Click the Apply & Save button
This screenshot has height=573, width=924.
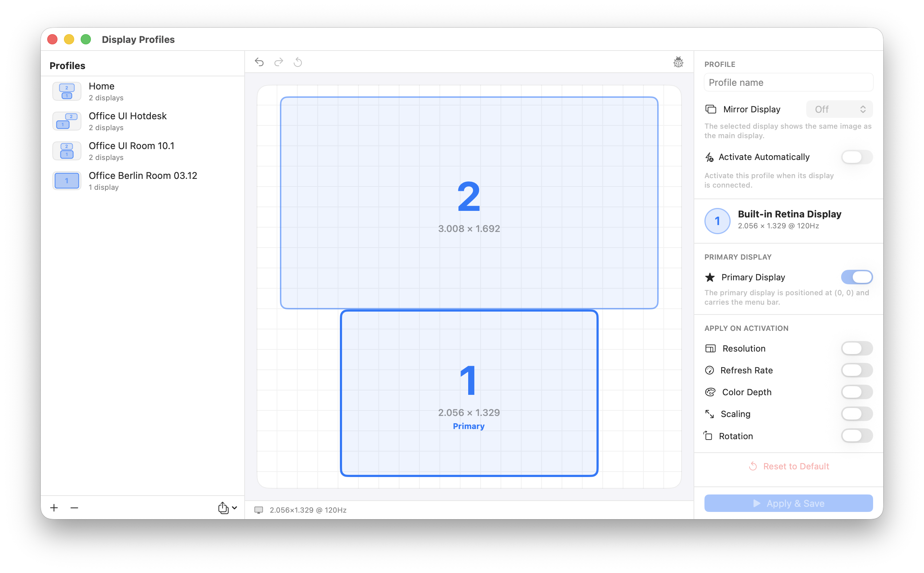point(788,503)
